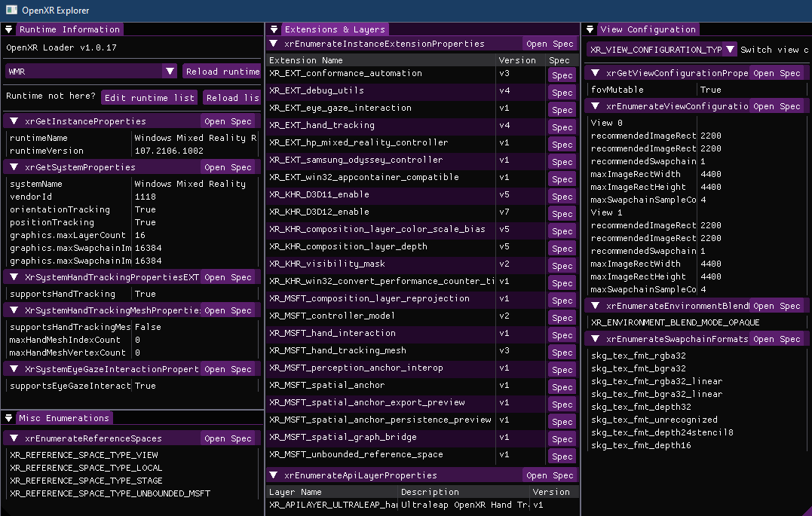812x516 pixels.
Task: Collapse the Misc Enumerations window
Action: click(9, 418)
